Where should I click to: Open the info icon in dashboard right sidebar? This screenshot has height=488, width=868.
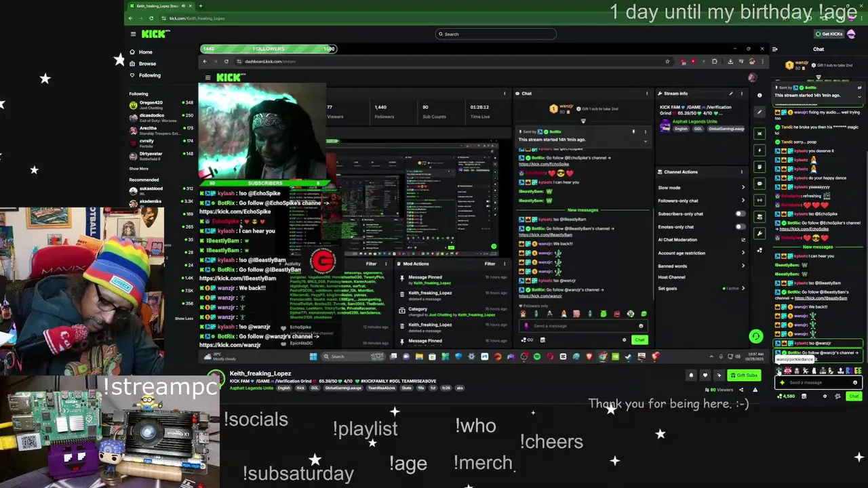[759, 96]
